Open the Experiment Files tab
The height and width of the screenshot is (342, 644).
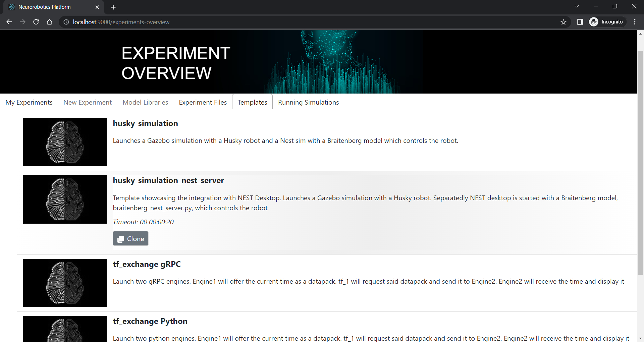203,102
